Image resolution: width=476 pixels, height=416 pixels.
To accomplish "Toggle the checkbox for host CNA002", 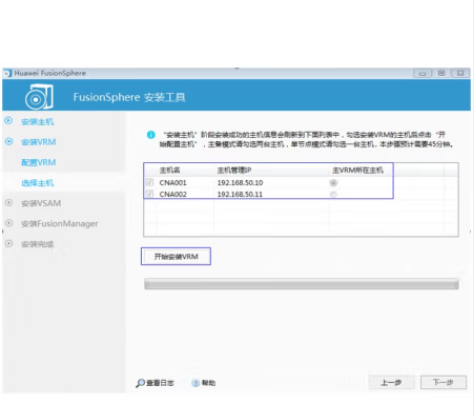I will (150, 194).
